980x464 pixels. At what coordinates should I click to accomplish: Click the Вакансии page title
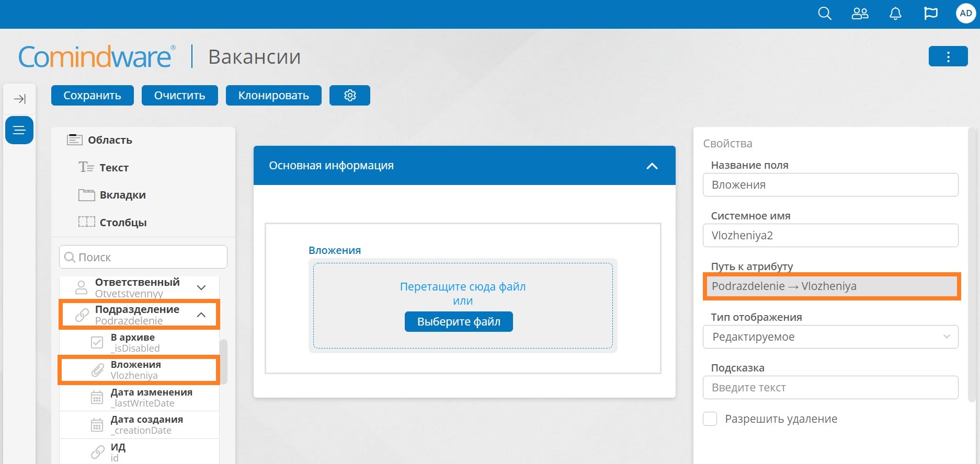tap(255, 56)
